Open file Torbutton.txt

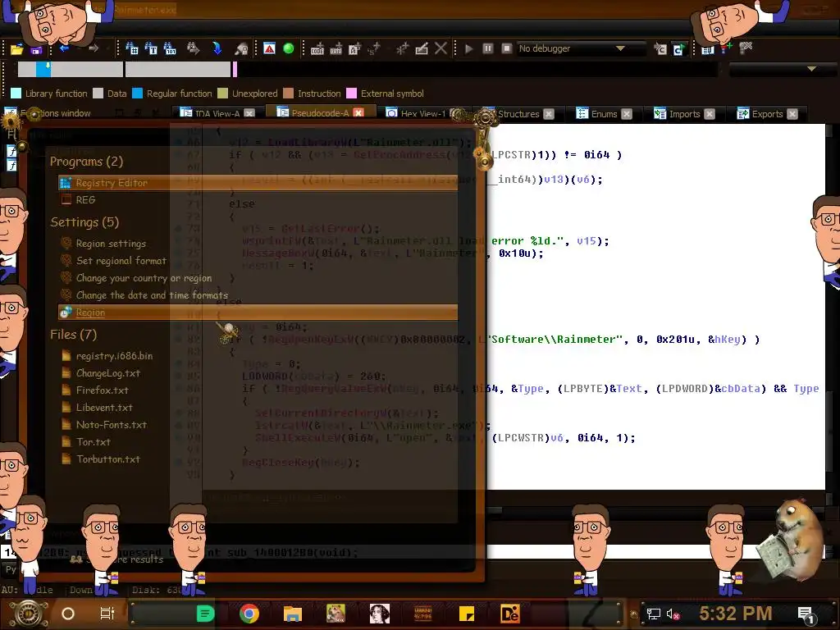(x=107, y=459)
